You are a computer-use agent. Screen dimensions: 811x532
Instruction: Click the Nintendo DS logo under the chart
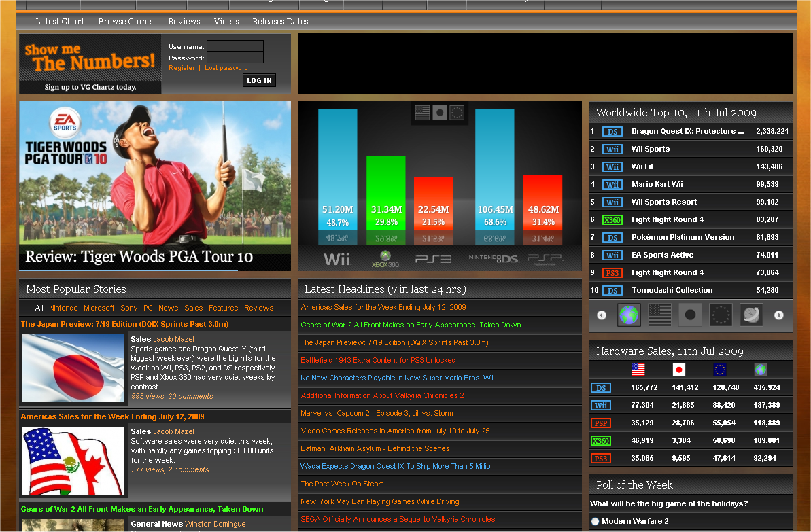(494, 258)
